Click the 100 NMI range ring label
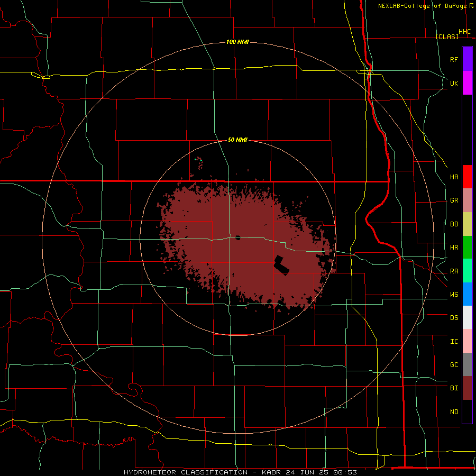 237,42
